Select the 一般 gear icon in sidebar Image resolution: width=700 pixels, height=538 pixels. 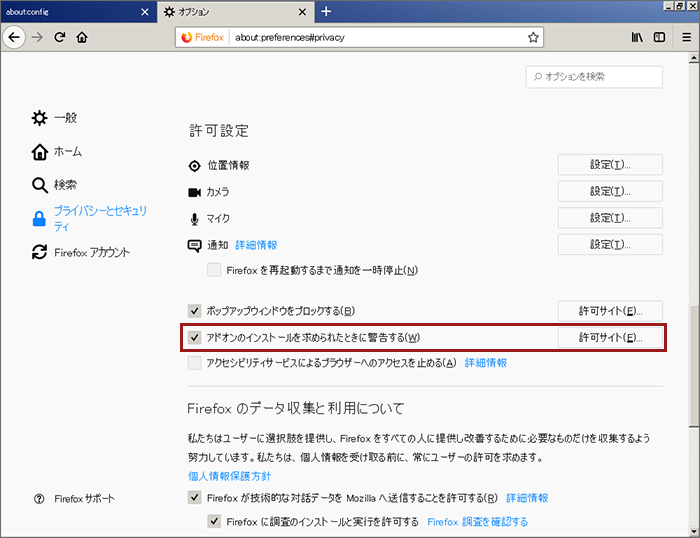pos(39,118)
